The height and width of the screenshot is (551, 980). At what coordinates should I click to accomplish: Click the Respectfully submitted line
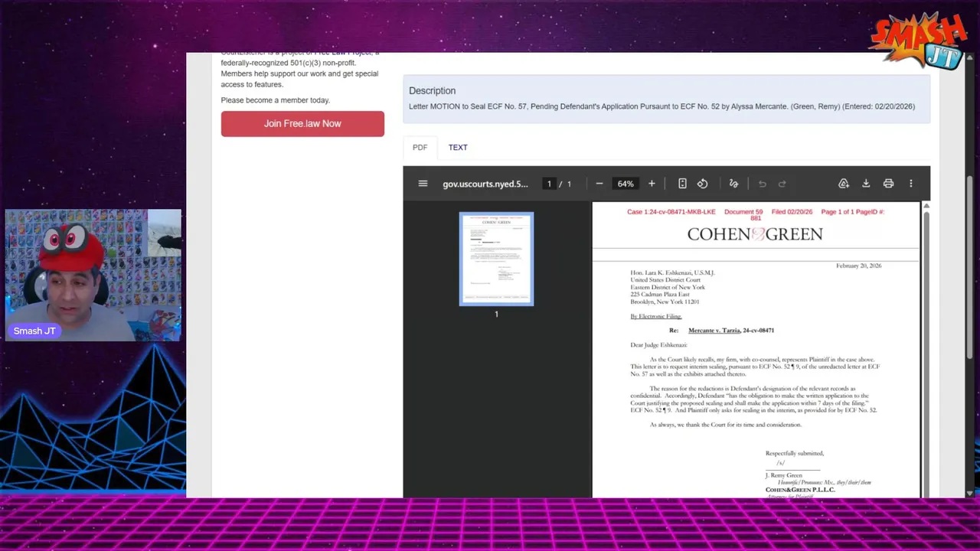pyautogui.click(x=794, y=453)
